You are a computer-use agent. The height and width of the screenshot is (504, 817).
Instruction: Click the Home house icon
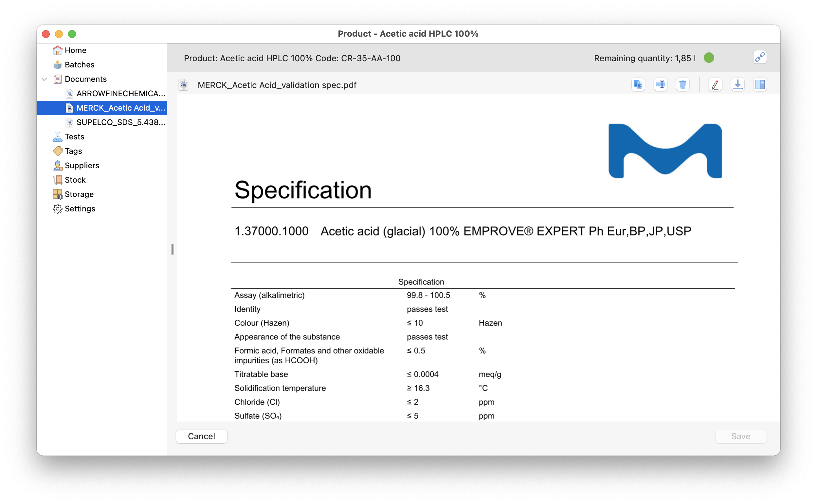(x=57, y=50)
